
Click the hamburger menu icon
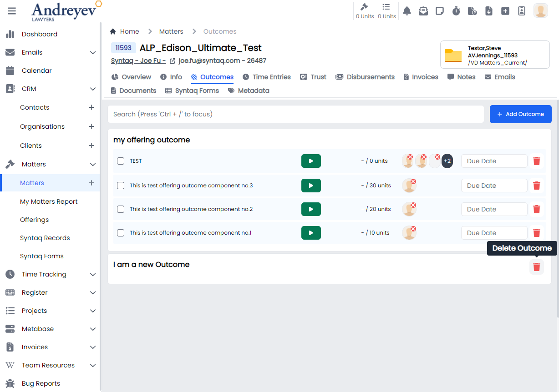click(x=12, y=11)
